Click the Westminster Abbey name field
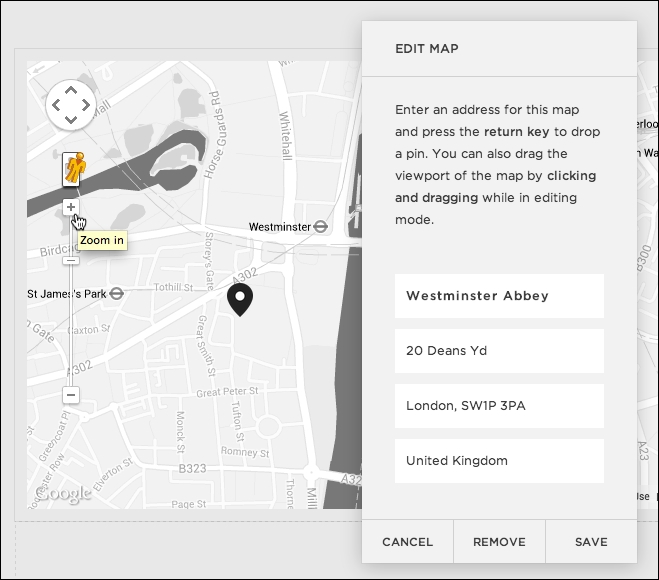This screenshot has height=580, width=659. (x=499, y=296)
